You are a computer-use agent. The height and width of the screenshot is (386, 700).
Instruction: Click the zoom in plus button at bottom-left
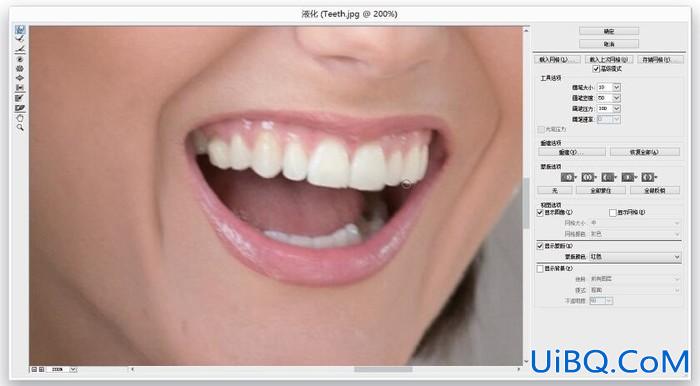[42, 369]
